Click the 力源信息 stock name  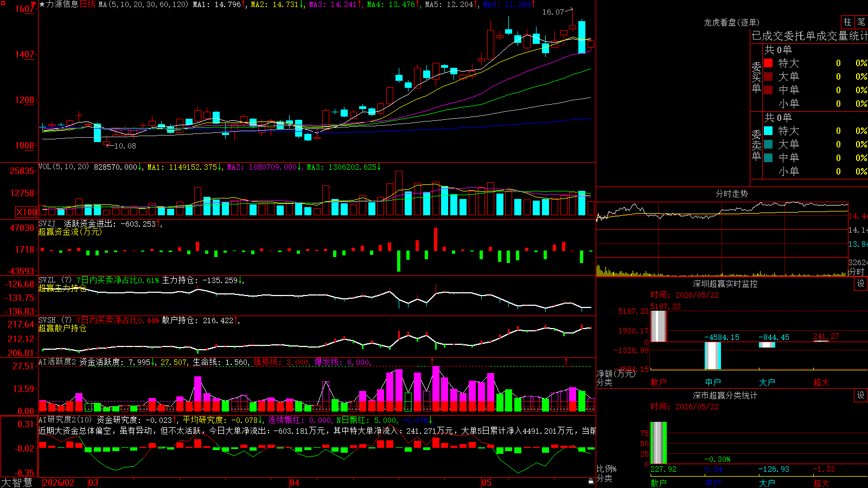62,4
